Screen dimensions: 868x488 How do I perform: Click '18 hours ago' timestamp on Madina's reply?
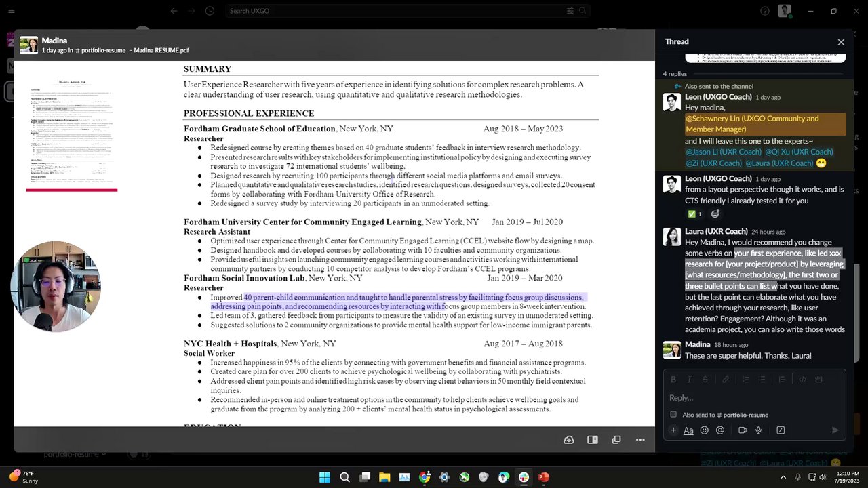(x=731, y=345)
